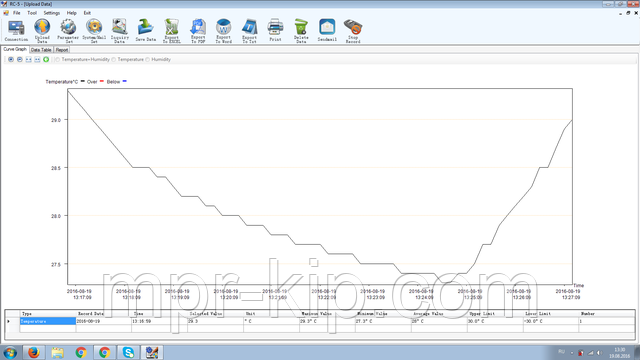Export data to Excel
Image resolution: width=640 pixels, height=360 pixels.
tap(171, 31)
